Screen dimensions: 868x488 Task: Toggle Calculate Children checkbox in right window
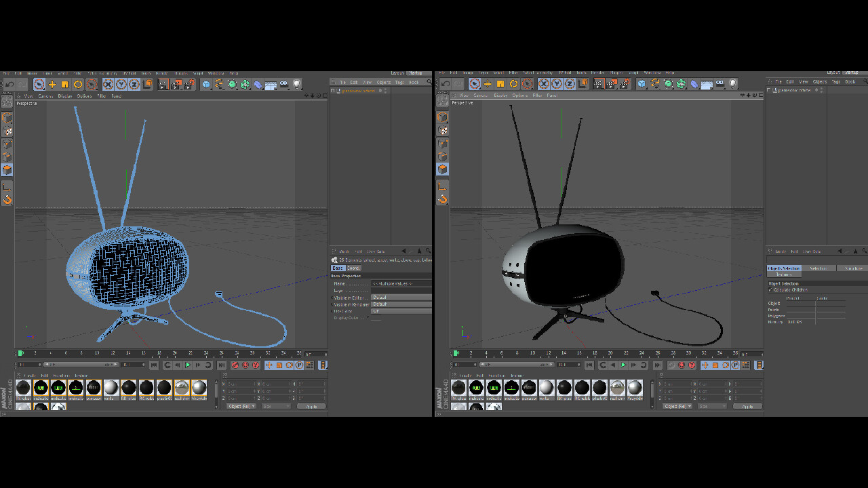770,289
